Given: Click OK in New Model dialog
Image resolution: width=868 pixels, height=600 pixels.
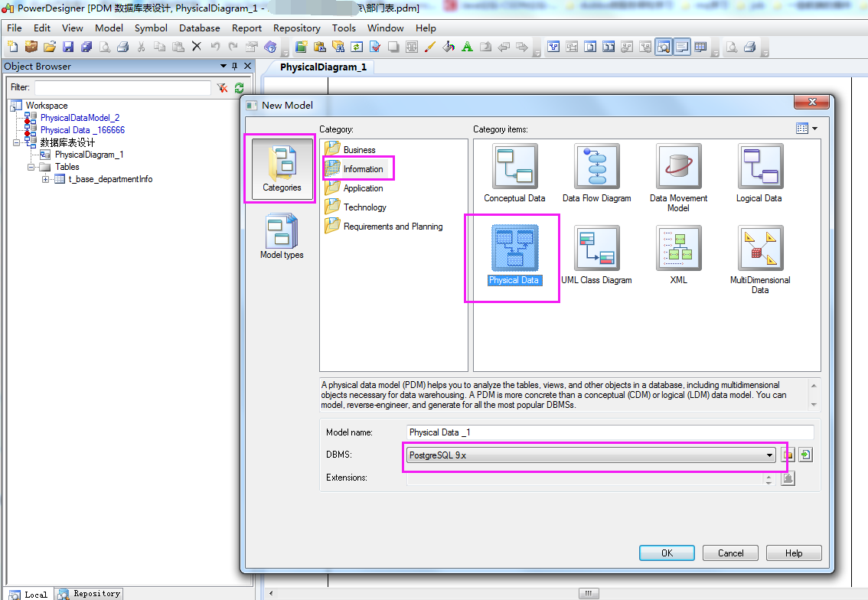Looking at the screenshot, I should click(667, 553).
